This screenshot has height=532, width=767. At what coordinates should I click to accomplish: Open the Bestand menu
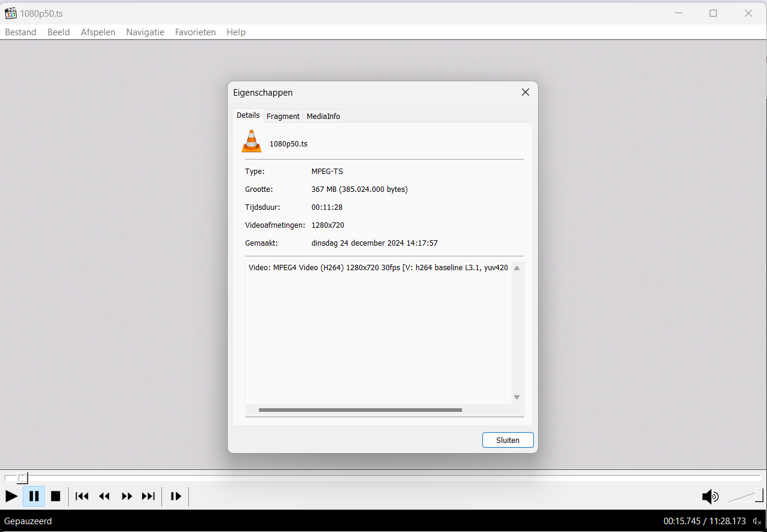coord(20,32)
